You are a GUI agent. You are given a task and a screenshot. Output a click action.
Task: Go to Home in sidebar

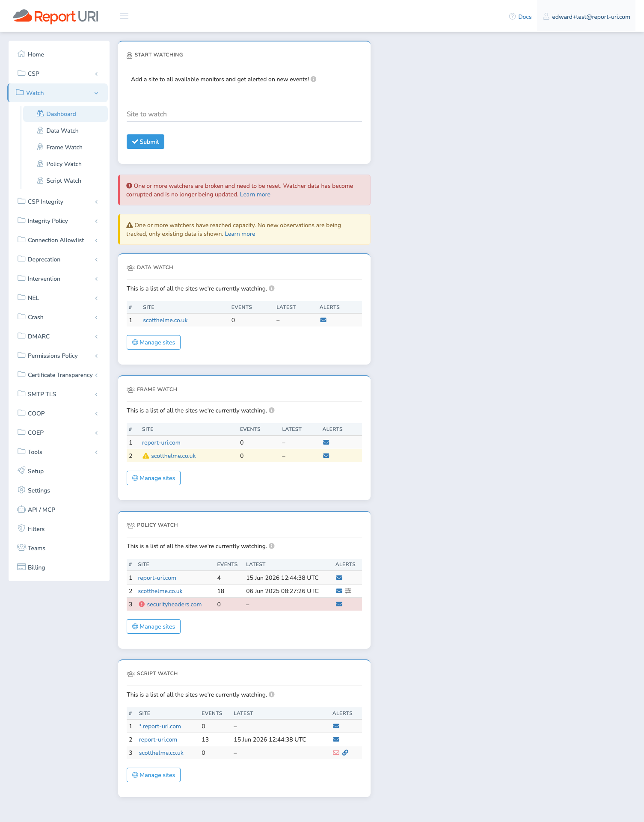[59, 54]
